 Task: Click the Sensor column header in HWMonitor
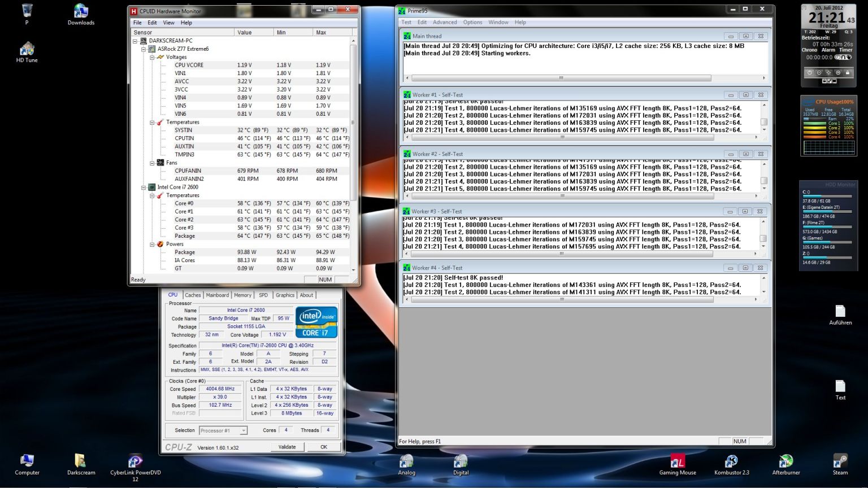(x=183, y=32)
